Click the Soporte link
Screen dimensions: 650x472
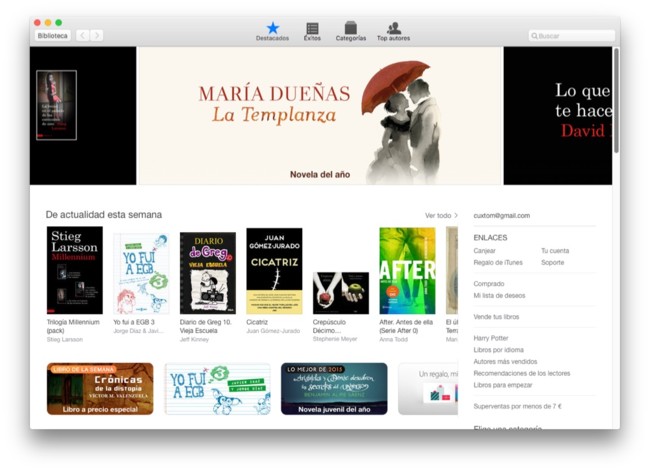pos(553,262)
